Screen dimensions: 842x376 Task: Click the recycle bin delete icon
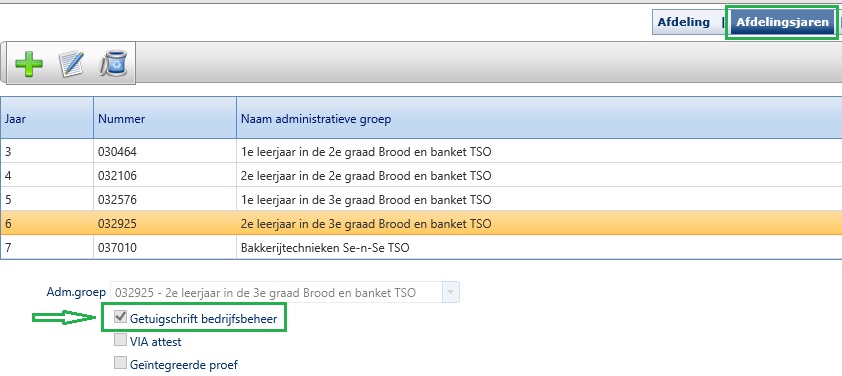click(113, 64)
